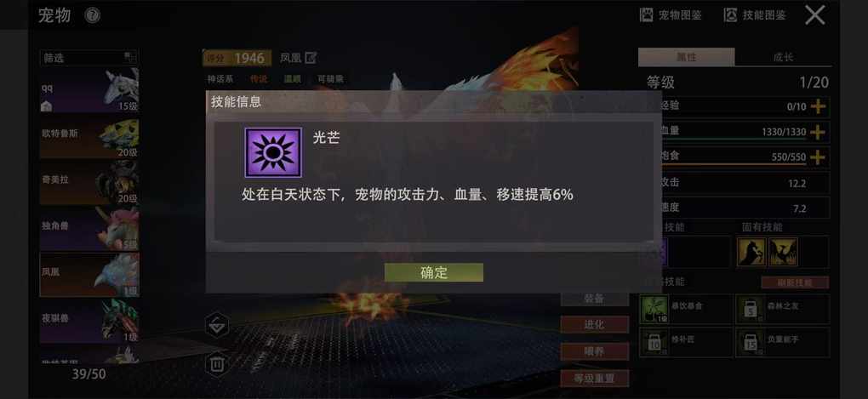The image size is (868, 399).
Task: Add health with the 血量 plus button
Action: (x=818, y=132)
